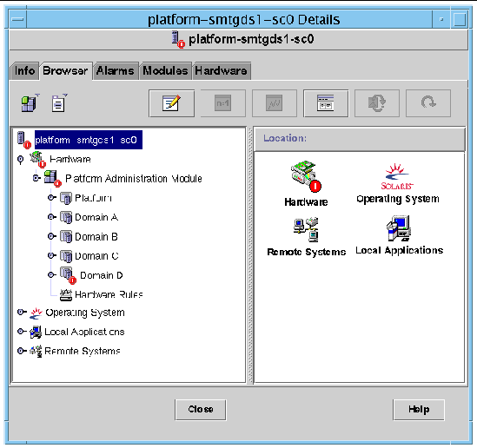Viewport: 477px width, 448px height.
Task: Click the Solaris icon beside Operating System in tree
Action: 36,313
